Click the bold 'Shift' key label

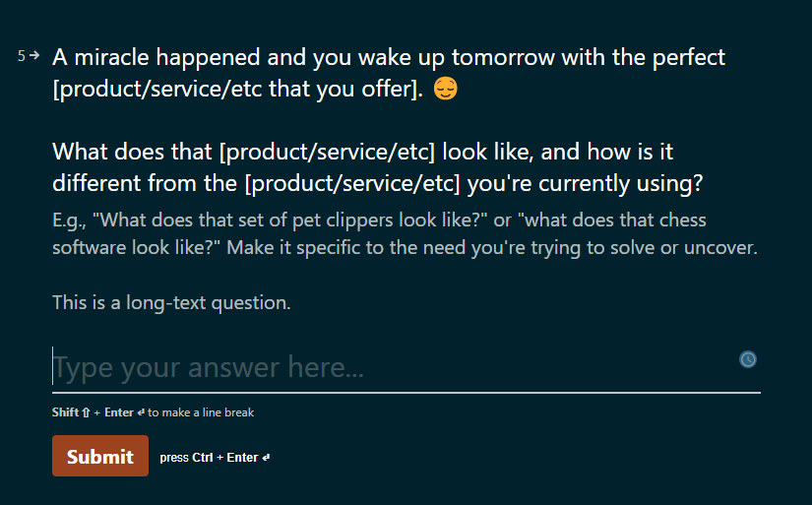click(x=65, y=412)
